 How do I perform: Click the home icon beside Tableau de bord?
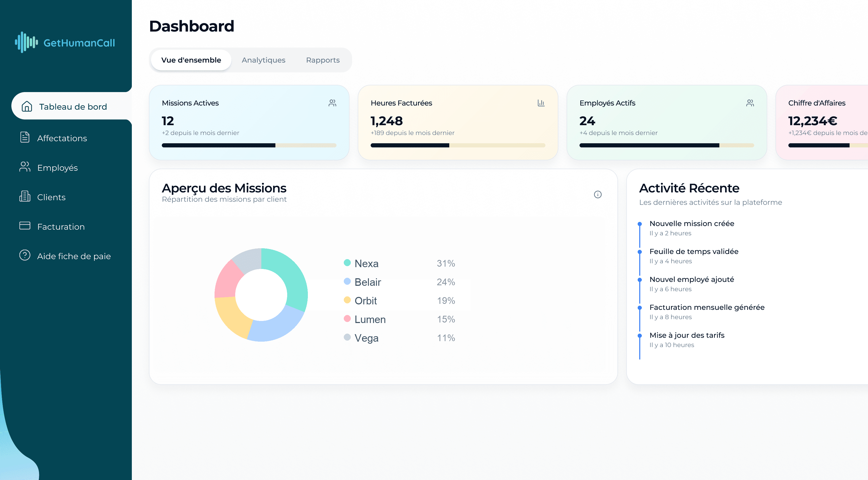point(27,107)
